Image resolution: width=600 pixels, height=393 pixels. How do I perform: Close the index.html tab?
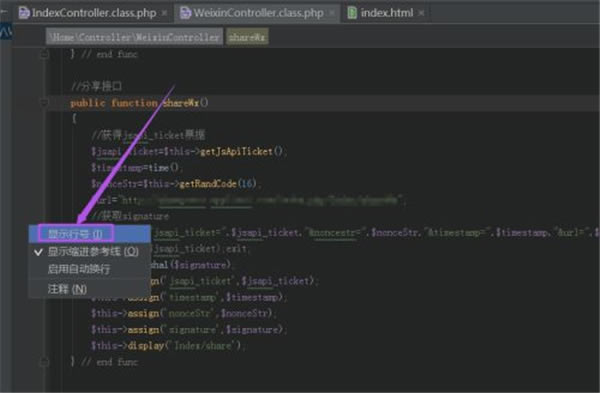coord(421,13)
